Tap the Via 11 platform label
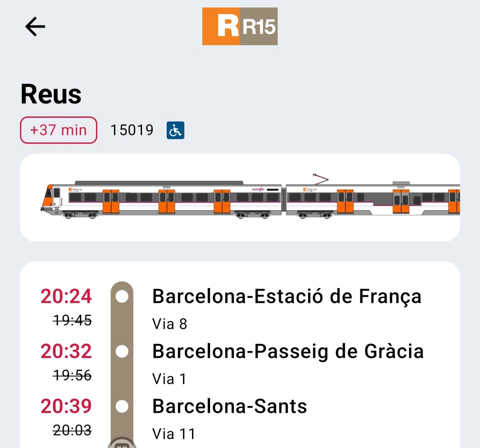Viewport: 480px width, 448px height. (174, 434)
